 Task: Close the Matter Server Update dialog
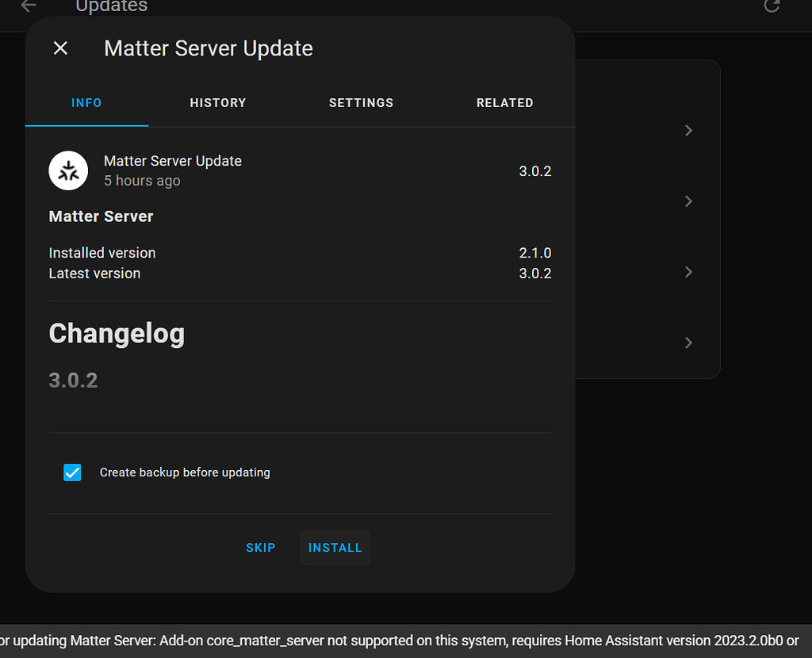[x=60, y=48]
